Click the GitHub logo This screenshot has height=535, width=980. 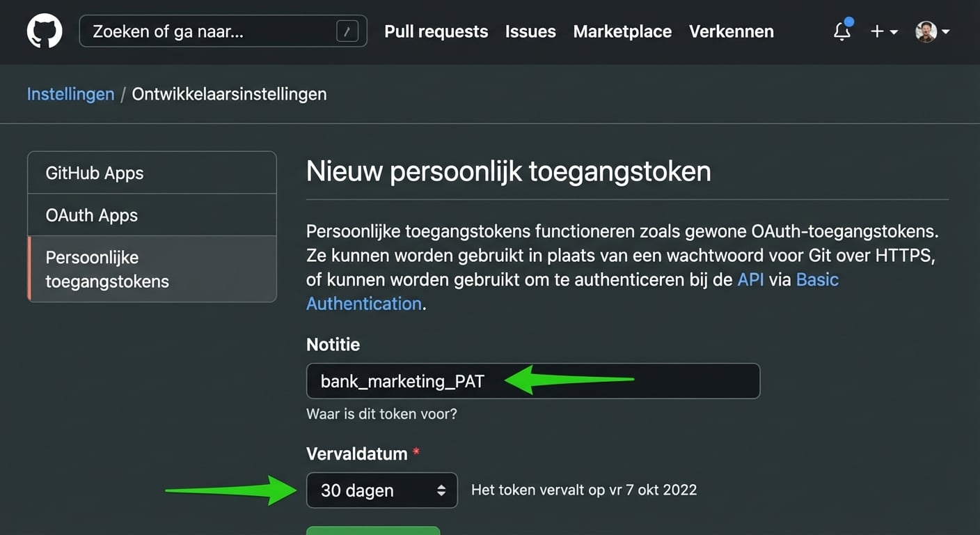[x=44, y=31]
